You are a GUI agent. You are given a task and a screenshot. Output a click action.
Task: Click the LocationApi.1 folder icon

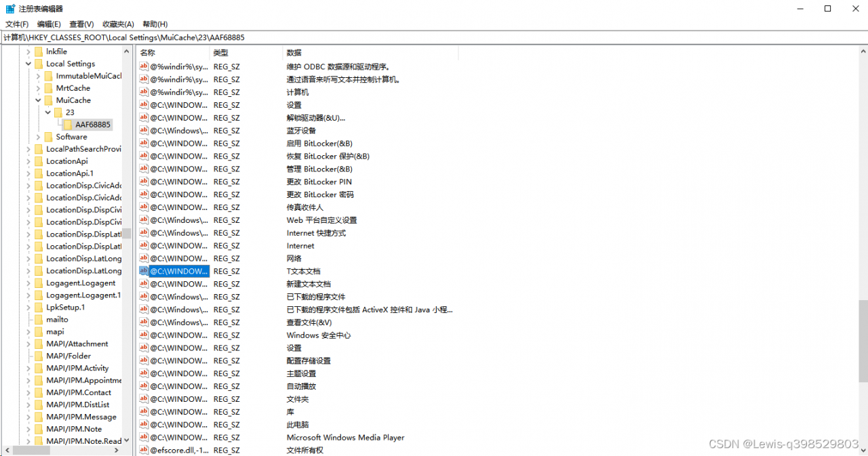pos(39,173)
